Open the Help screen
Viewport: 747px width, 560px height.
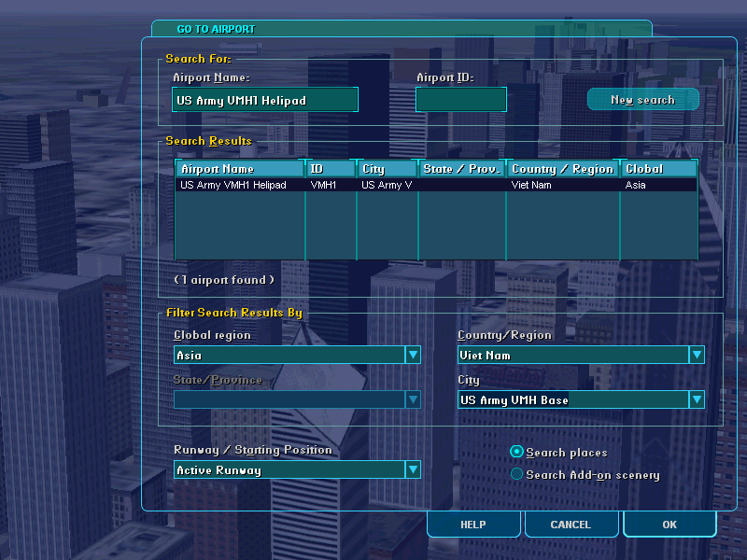pyautogui.click(x=473, y=524)
